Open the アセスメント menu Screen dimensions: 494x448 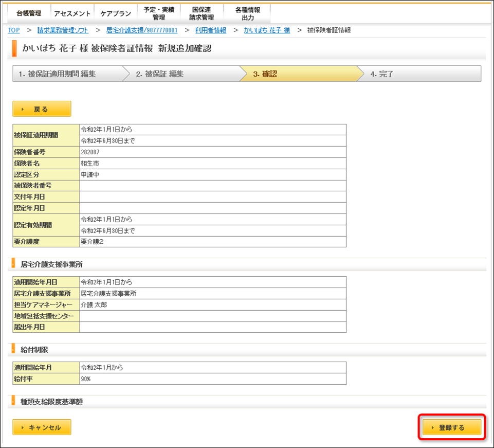coord(72,13)
